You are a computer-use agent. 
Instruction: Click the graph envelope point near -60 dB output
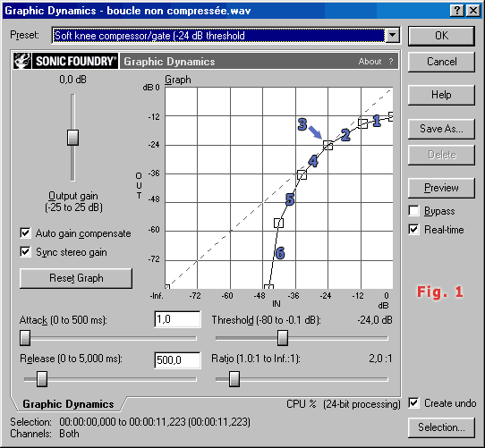pos(278,223)
